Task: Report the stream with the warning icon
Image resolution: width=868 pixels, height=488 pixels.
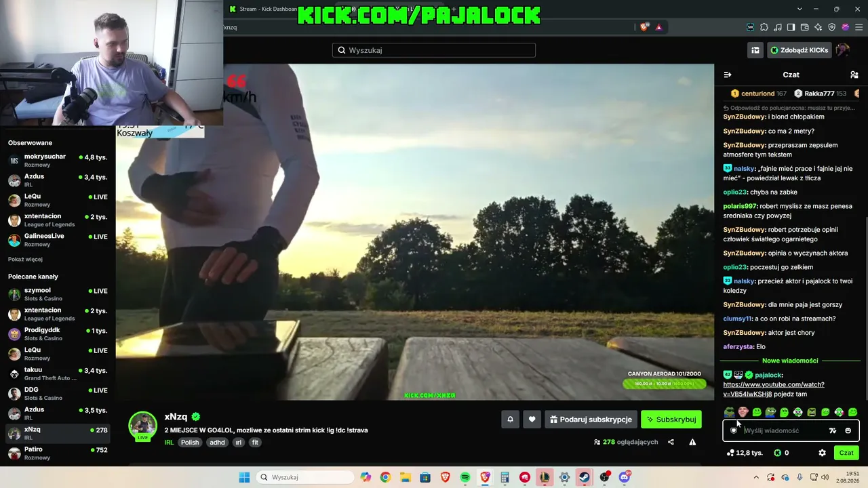Action: (692, 442)
